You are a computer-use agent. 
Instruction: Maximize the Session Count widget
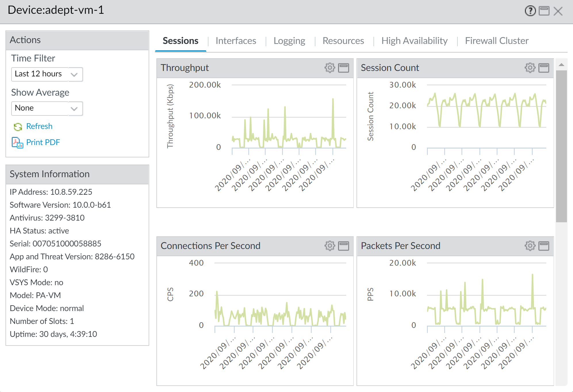(x=544, y=68)
